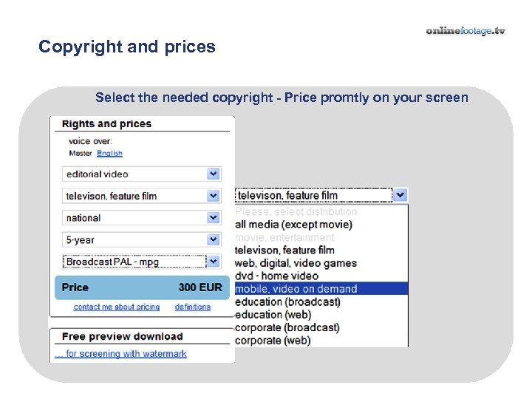Screen dimensions: 532x399
Task: Select corporate (broadcast) option
Action: 287,327
